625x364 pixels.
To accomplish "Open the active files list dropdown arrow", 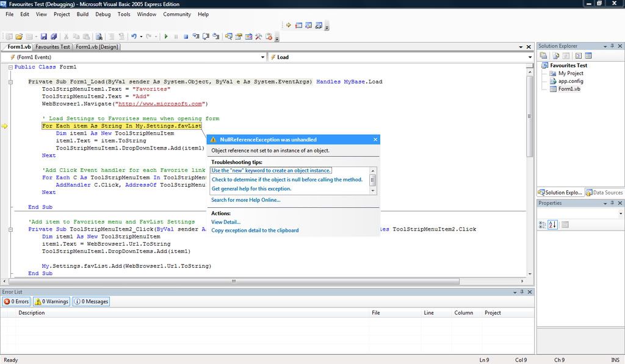I will tap(521, 47).
